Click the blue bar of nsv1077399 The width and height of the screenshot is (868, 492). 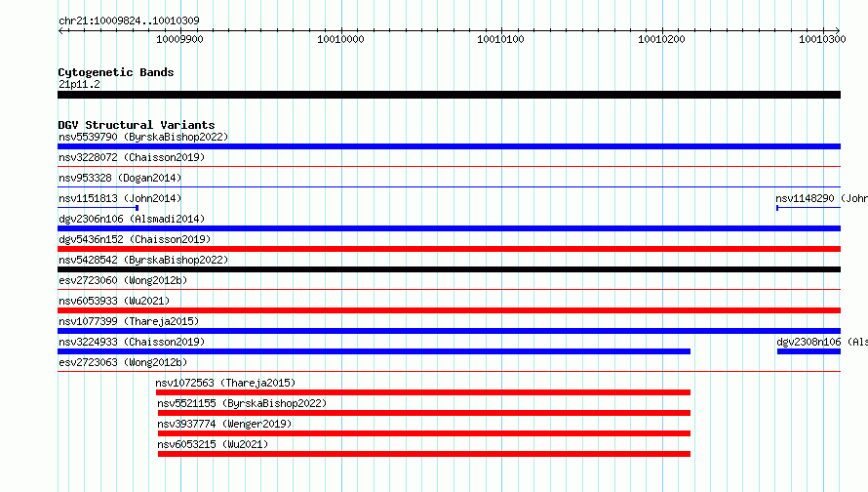click(449, 331)
